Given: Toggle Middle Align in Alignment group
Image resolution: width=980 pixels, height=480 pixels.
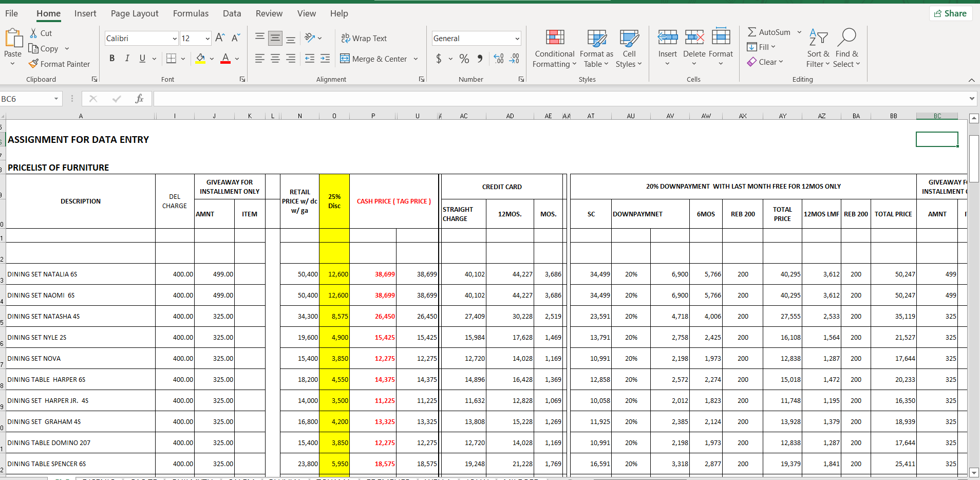Looking at the screenshot, I should point(275,38).
